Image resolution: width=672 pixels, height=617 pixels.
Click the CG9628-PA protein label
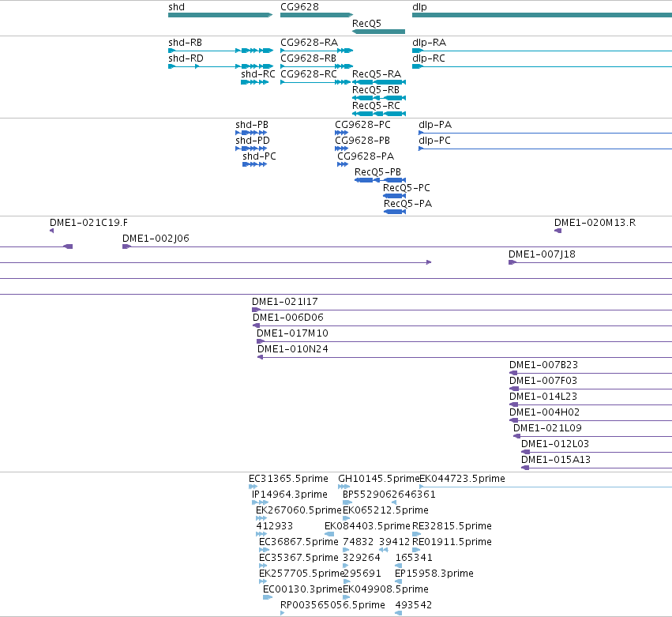tap(366, 156)
